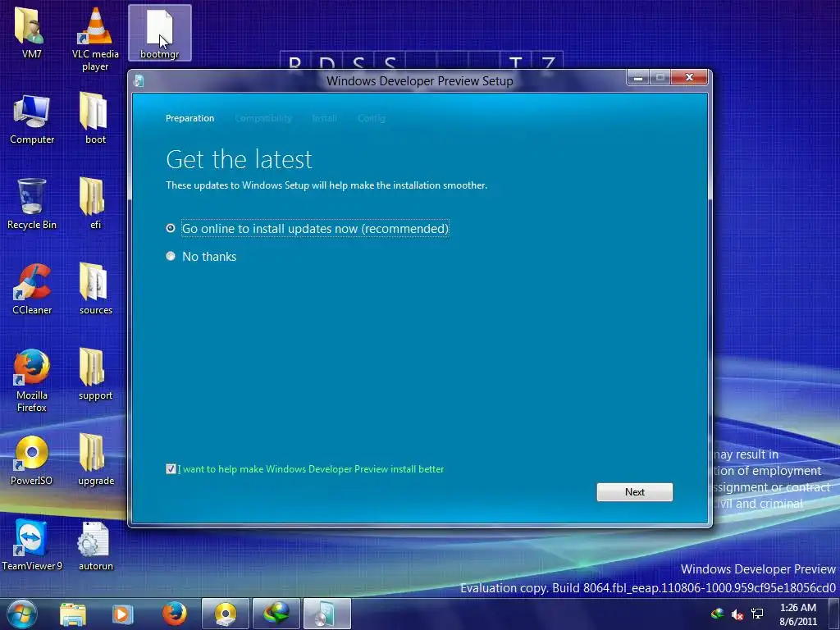Click the network tray icon

tap(757, 614)
